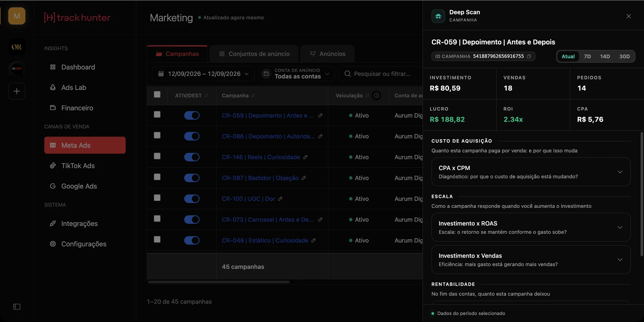Open CR-087 | Bastidor | Objeção campaign link

(260, 178)
